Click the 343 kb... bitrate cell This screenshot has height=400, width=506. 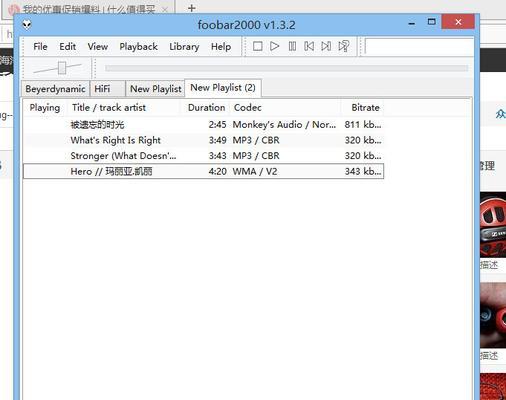[363, 171]
